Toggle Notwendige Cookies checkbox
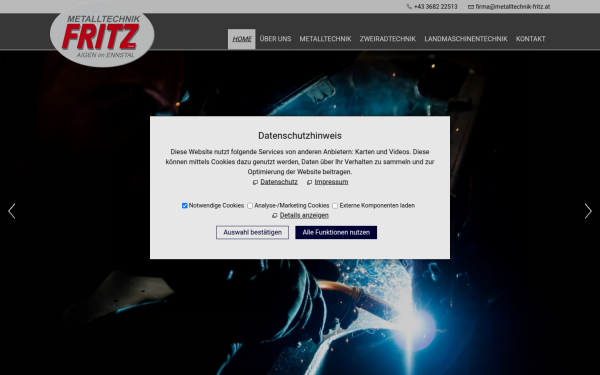This screenshot has width=600, height=375. tap(184, 206)
